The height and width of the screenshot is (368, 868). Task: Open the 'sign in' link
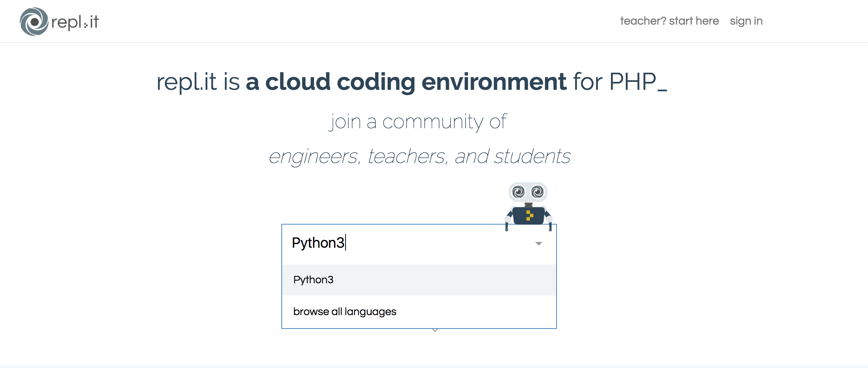pos(746,21)
